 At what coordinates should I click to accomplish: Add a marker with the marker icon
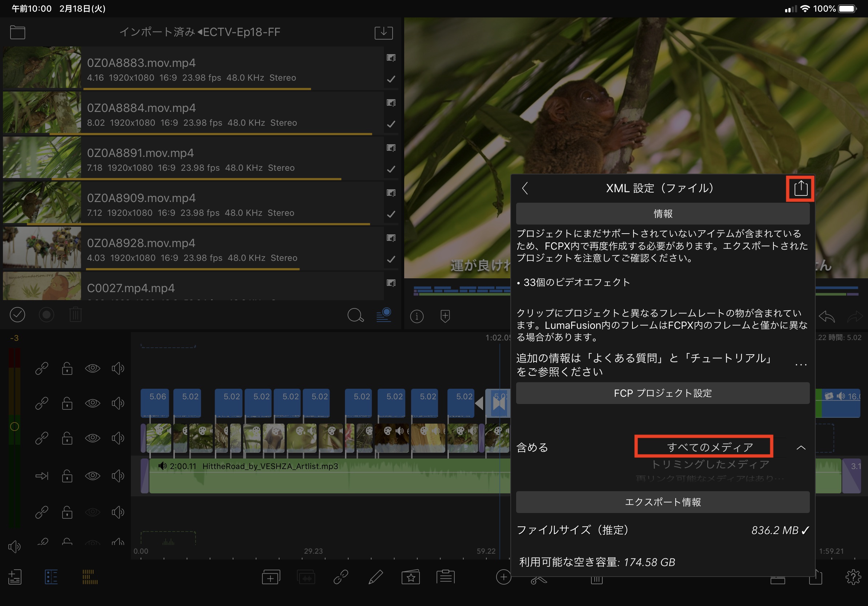[x=445, y=316]
